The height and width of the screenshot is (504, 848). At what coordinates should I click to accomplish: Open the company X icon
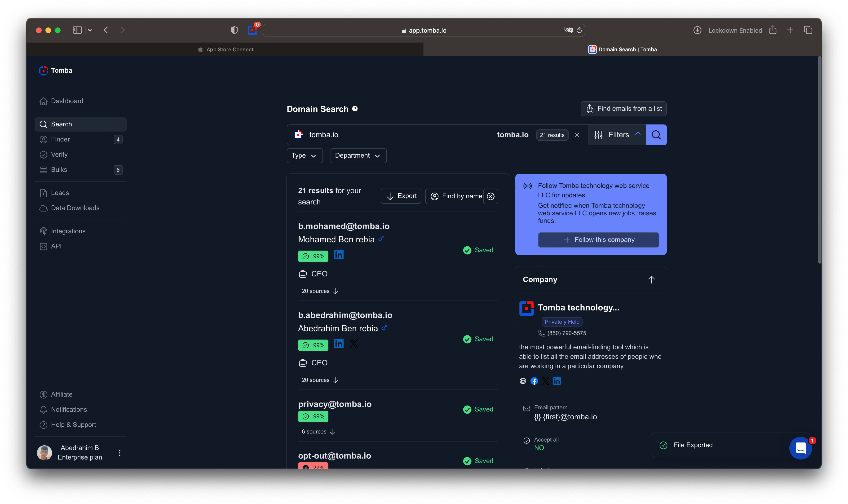coord(545,381)
